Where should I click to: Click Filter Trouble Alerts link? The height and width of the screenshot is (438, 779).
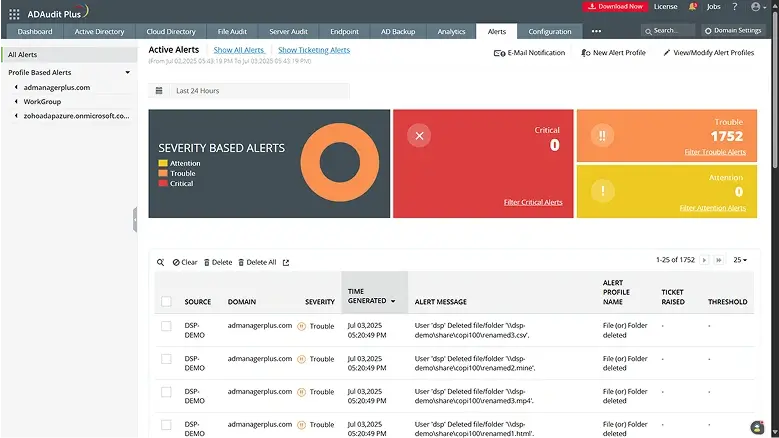[x=715, y=152]
